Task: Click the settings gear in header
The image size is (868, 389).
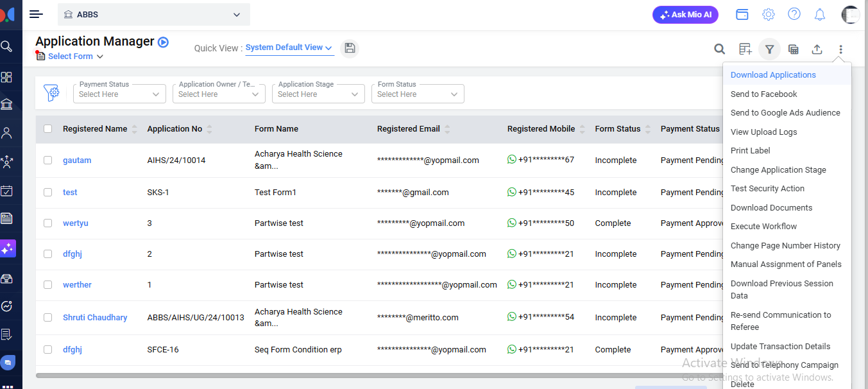Action: pyautogui.click(x=768, y=14)
